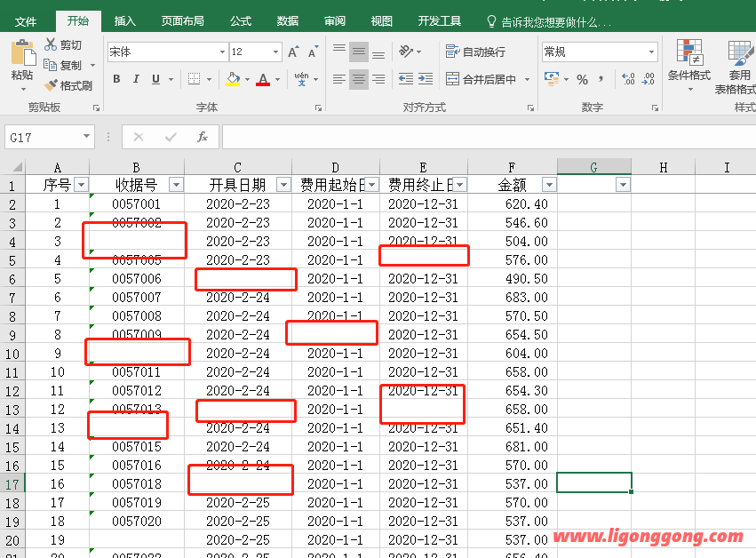756x558 pixels.
Task: Click the accounting number format icon
Action: [x=552, y=78]
